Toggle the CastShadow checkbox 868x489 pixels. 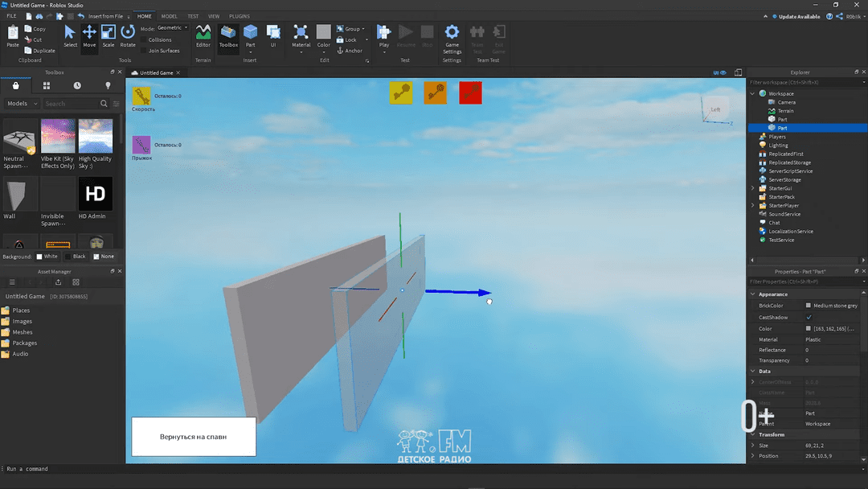pyautogui.click(x=809, y=318)
